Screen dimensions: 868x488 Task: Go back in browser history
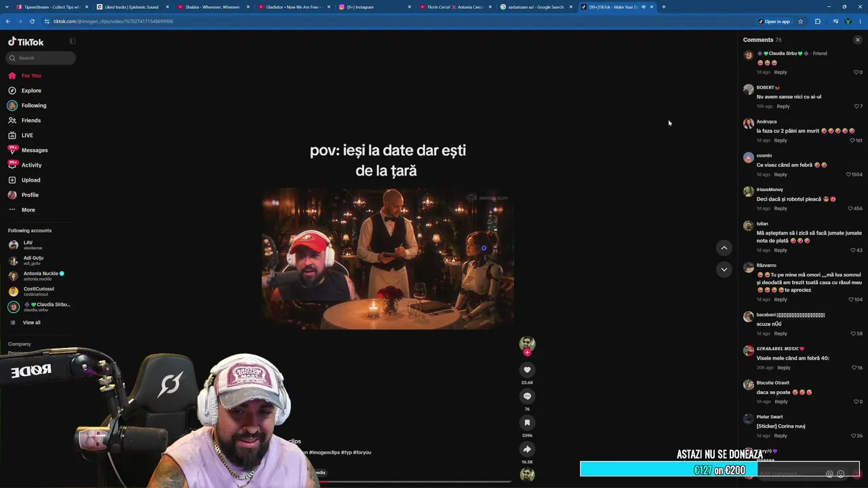[x=8, y=22]
